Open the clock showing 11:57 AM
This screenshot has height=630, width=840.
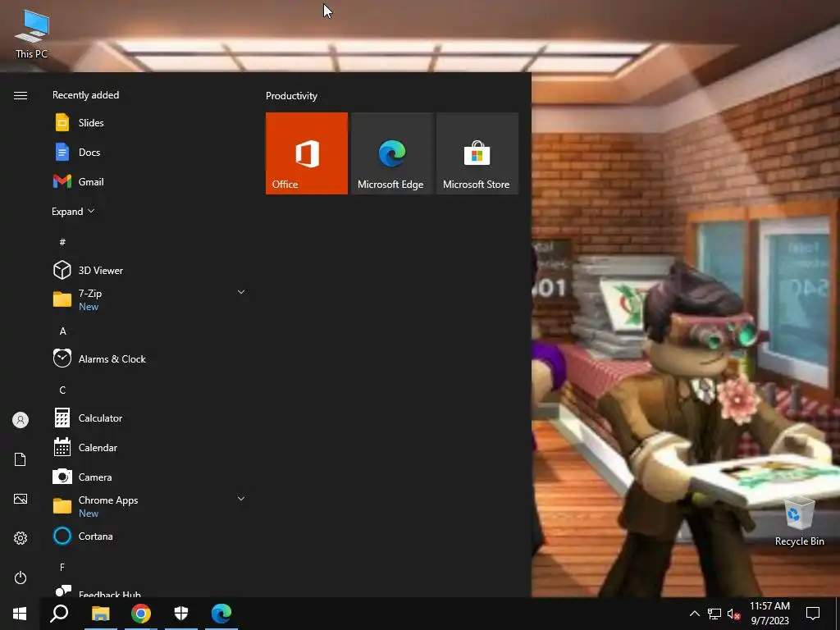pos(769,614)
